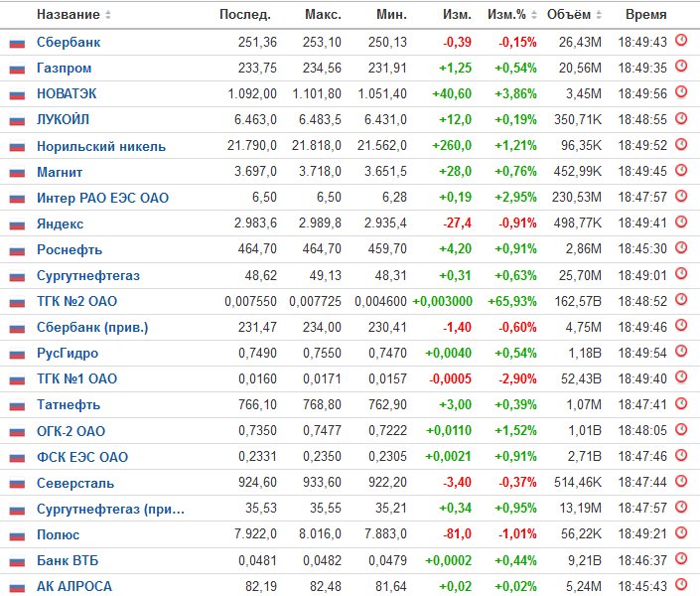
Task: Click the clock icon in the Роснефть row
Action: (x=681, y=247)
